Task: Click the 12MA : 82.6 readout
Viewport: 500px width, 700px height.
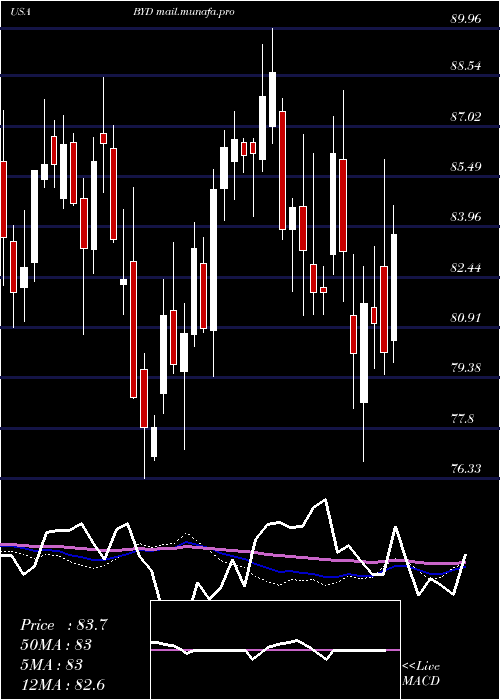Action: [x=62, y=684]
